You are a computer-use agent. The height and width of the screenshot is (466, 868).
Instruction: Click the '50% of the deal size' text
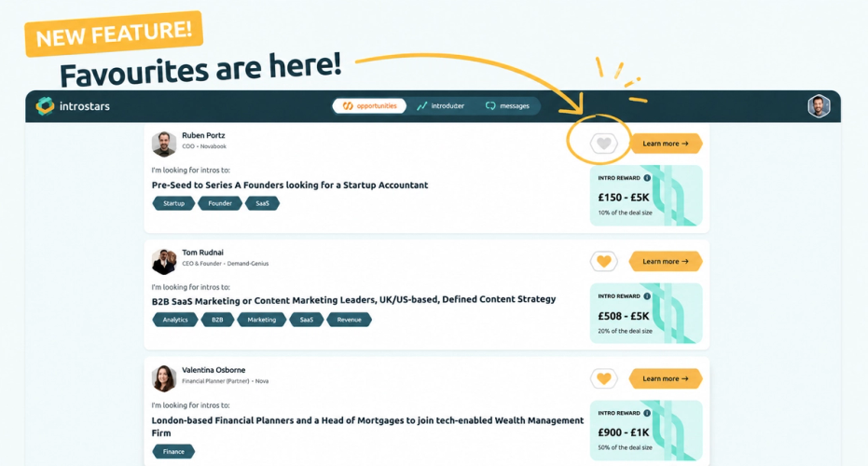(625, 447)
